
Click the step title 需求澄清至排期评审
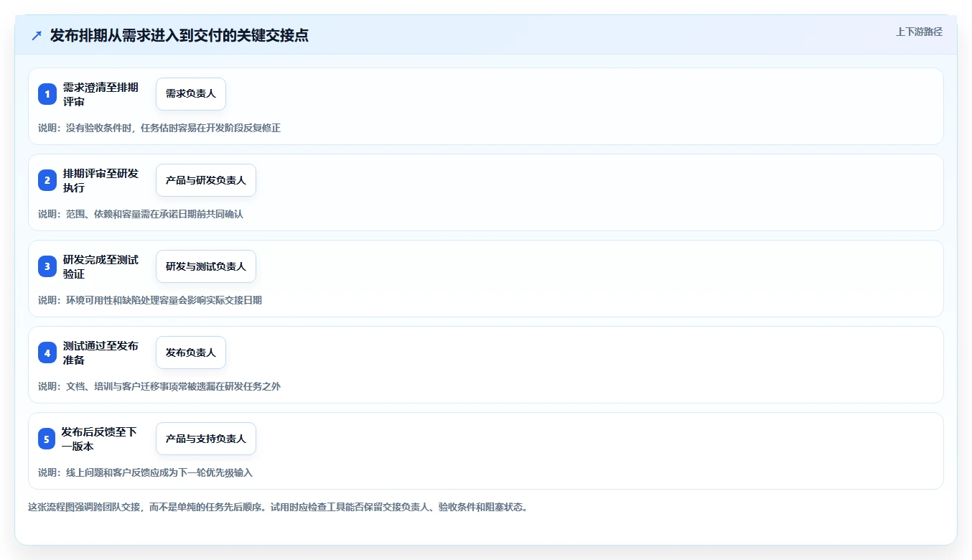pos(101,94)
